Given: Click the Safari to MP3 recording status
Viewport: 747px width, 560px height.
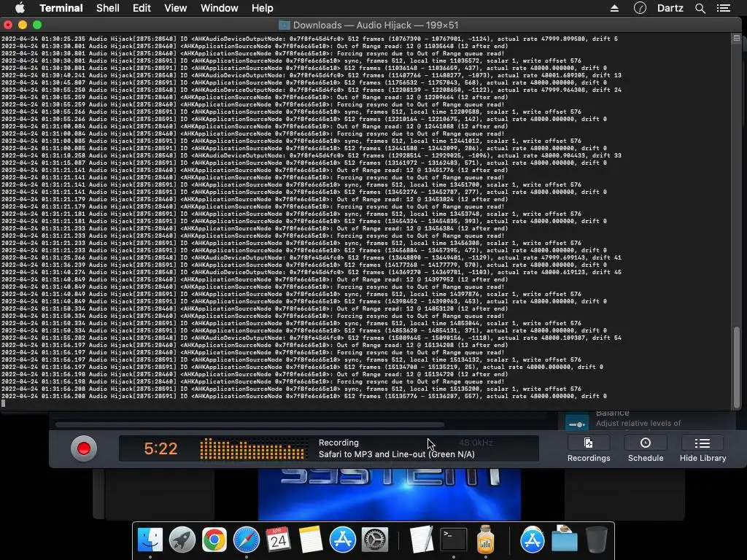Looking at the screenshot, I should pos(396,454).
